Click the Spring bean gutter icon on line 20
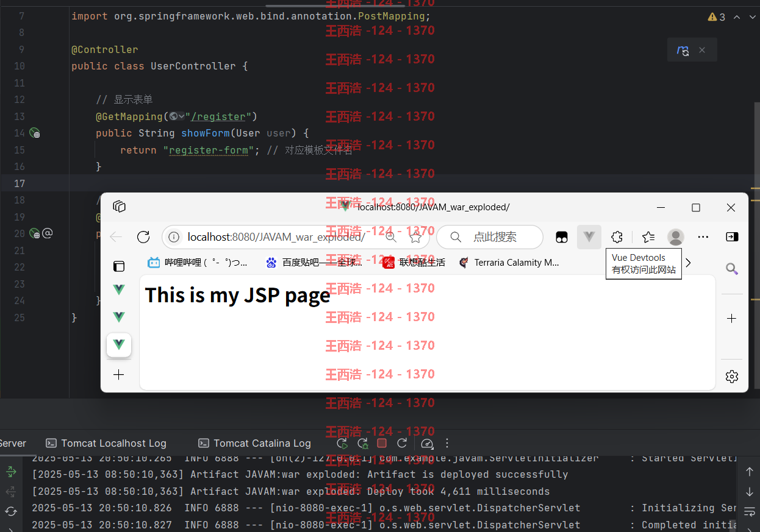The width and height of the screenshot is (760, 532). (35, 233)
